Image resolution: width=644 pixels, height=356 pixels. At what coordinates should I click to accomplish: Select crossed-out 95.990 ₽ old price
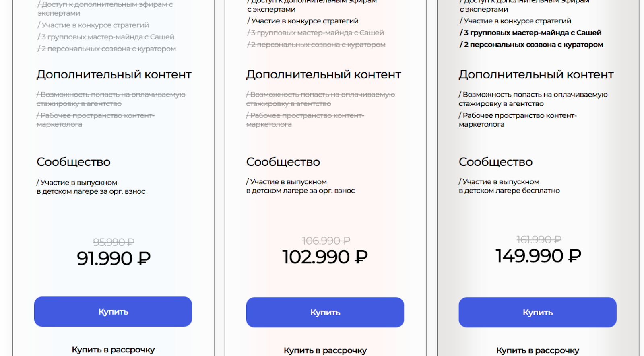[x=114, y=242]
